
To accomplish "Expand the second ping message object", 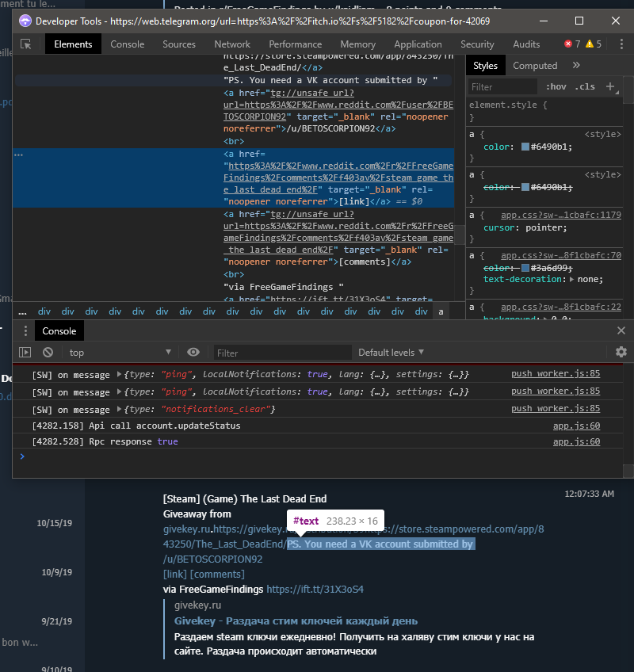I will (119, 391).
